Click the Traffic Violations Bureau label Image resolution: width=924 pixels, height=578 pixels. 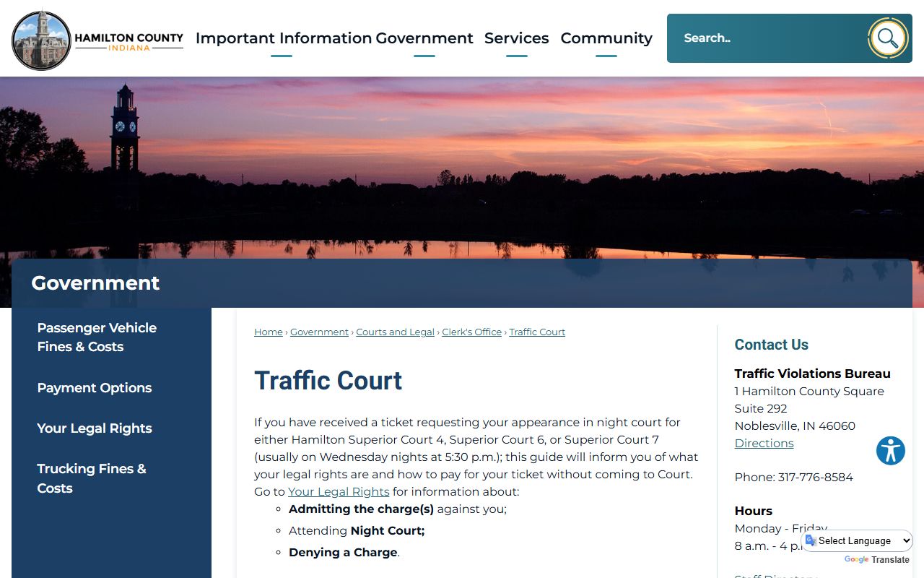point(812,374)
